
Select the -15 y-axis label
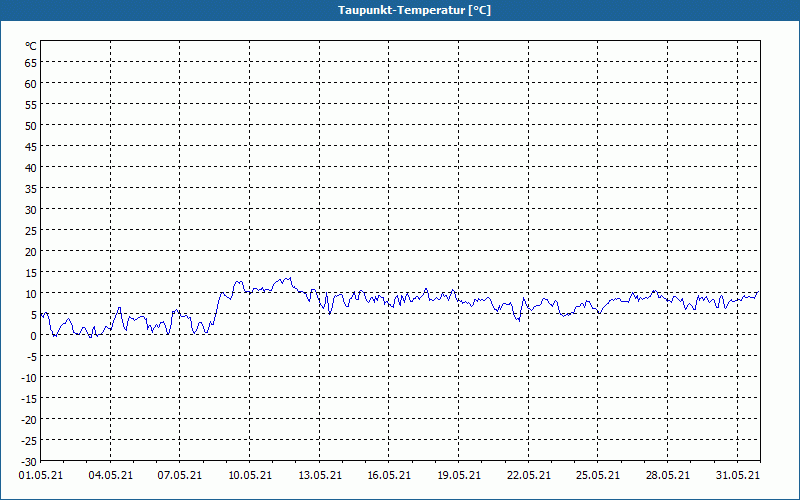click(29, 398)
